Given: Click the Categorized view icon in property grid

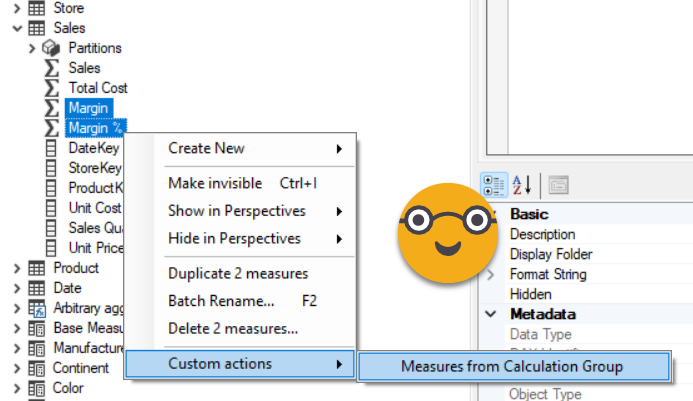Looking at the screenshot, I should (494, 184).
